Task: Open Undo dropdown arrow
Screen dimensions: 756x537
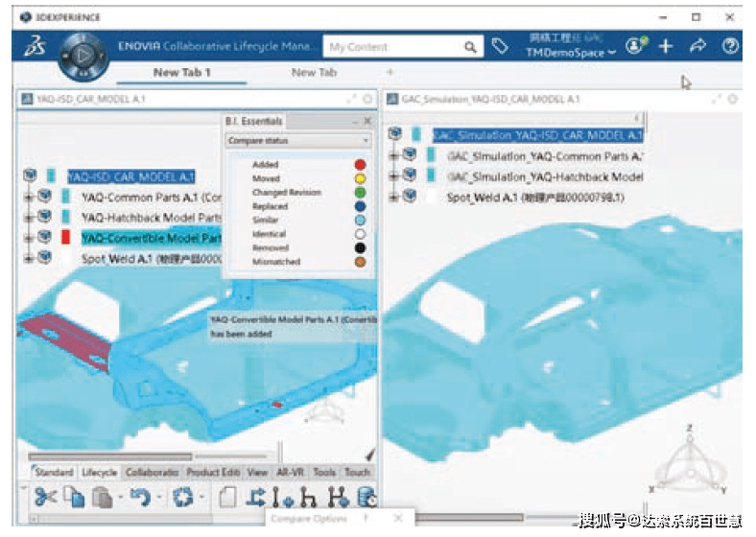Action: [x=159, y=497]
